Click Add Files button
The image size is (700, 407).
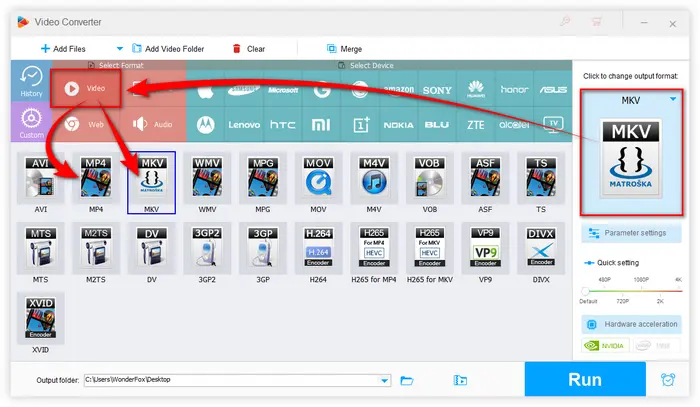(x=63, y=49)
